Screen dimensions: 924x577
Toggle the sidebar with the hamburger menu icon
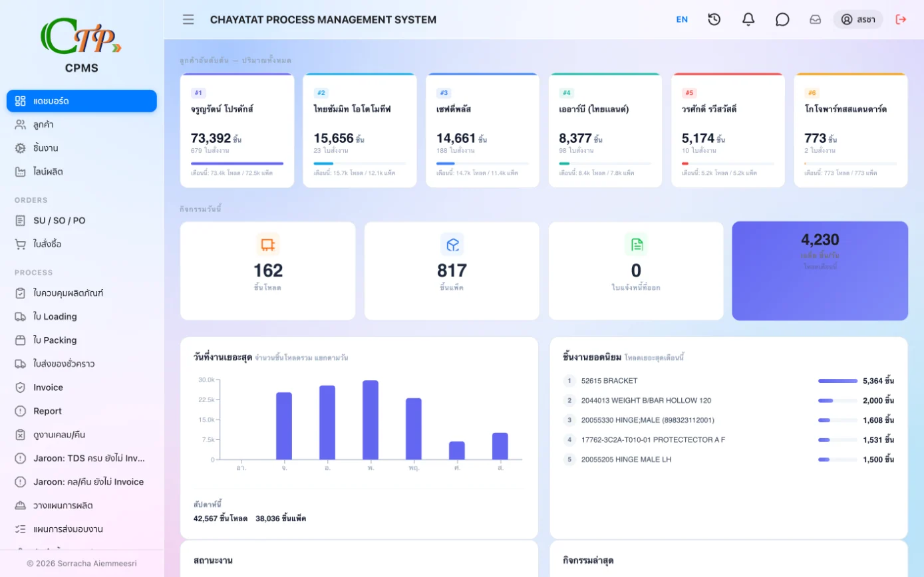coord(188,19)
